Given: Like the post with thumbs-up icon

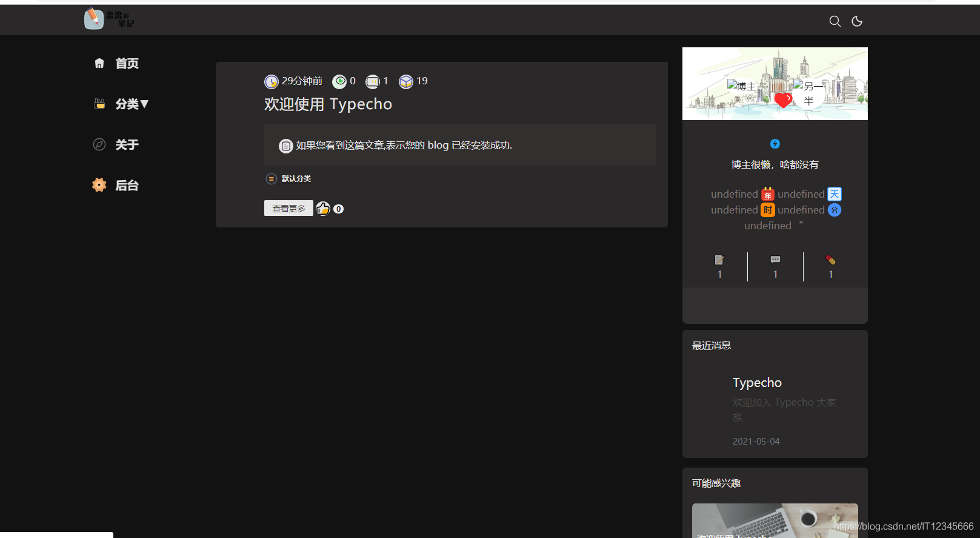Looking at the screenshot, I should (x=323, y=209).
